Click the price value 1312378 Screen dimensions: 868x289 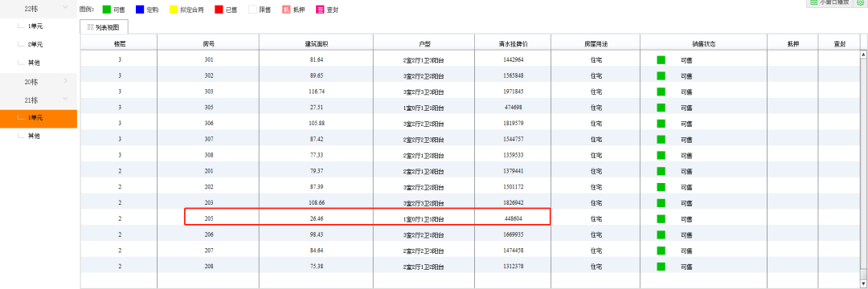point(513,267)
